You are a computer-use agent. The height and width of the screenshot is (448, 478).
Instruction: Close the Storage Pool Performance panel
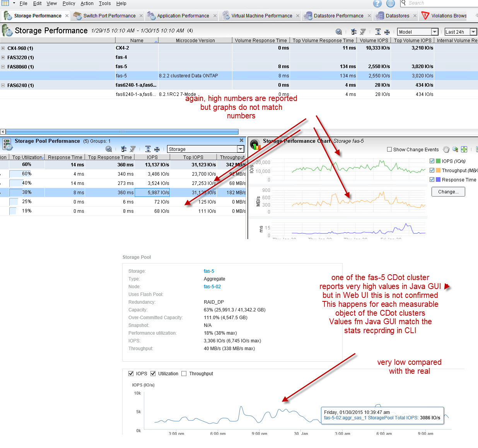pos(242,140)
